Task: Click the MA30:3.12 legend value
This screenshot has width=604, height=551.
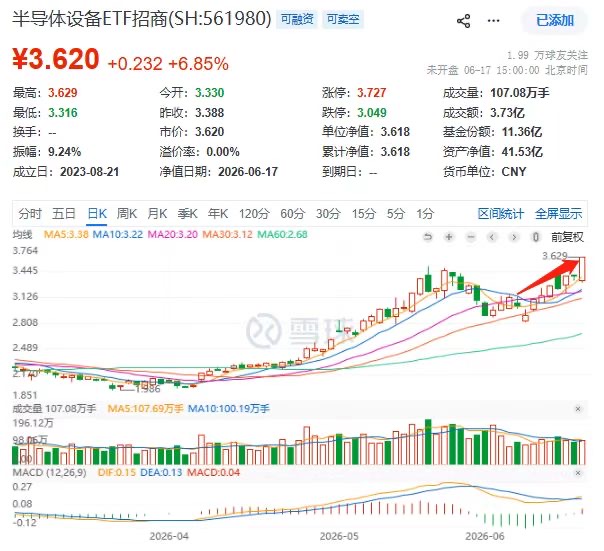Action: [227, 234]
